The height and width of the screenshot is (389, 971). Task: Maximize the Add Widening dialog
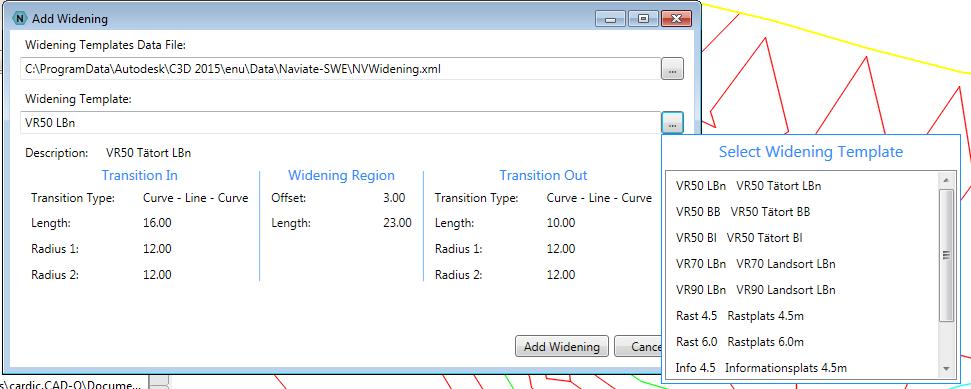(x=643, y=19)
